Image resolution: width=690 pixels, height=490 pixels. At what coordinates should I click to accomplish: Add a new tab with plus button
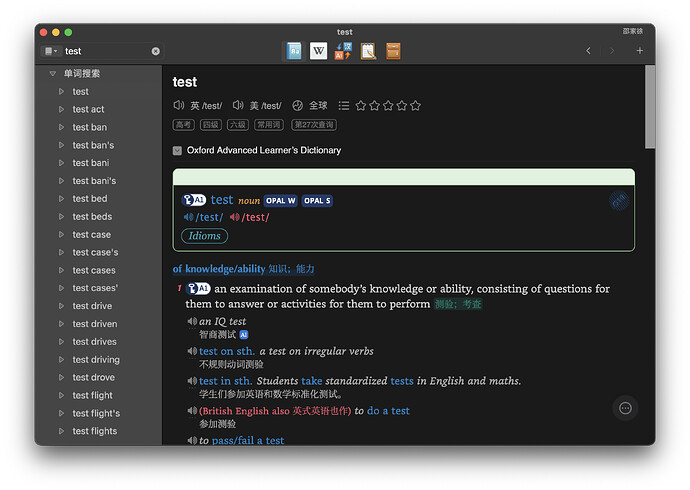click(x=640, y=51)
